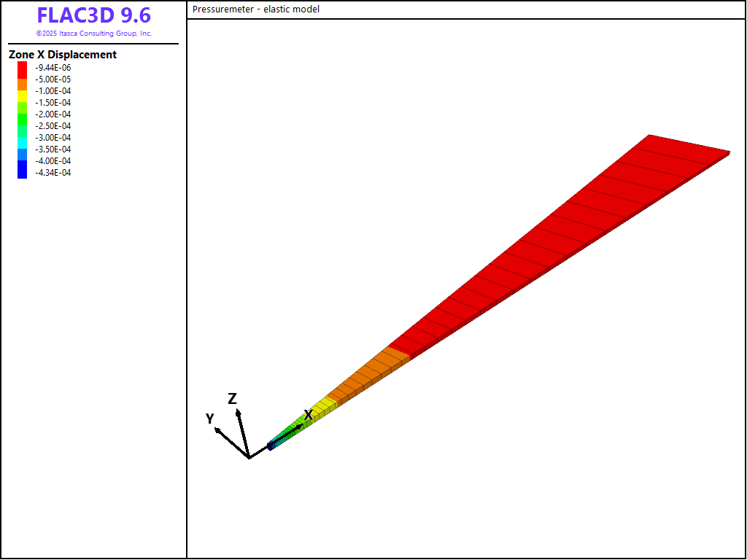Click the X axis arrow label
Image resolution: width=747 pixels, height=560 pixels.
coord(309,415)
